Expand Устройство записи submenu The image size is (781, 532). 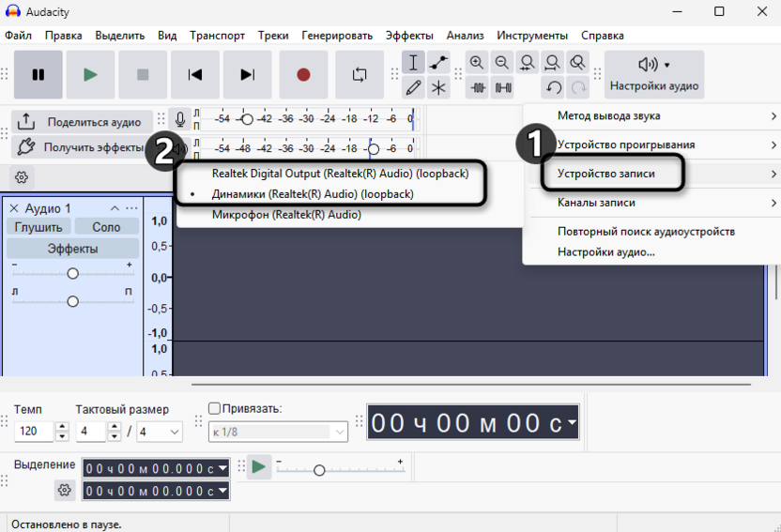(651, 174)
